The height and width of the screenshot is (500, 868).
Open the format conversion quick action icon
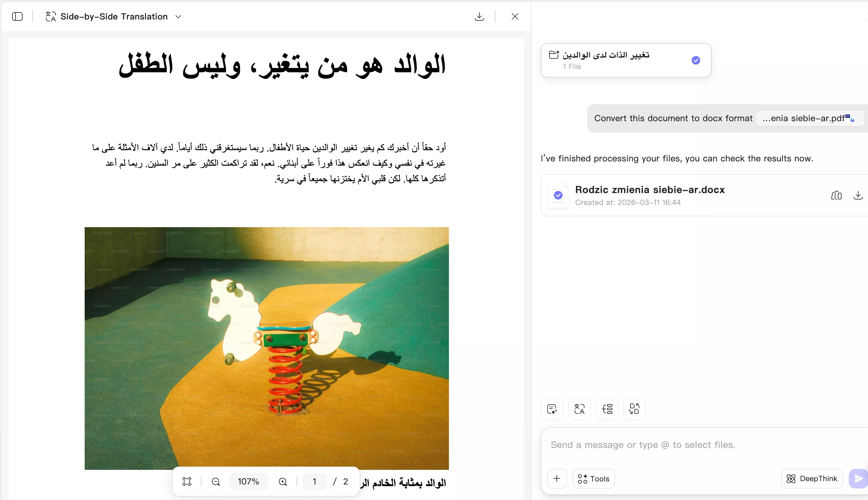point(634,409)
